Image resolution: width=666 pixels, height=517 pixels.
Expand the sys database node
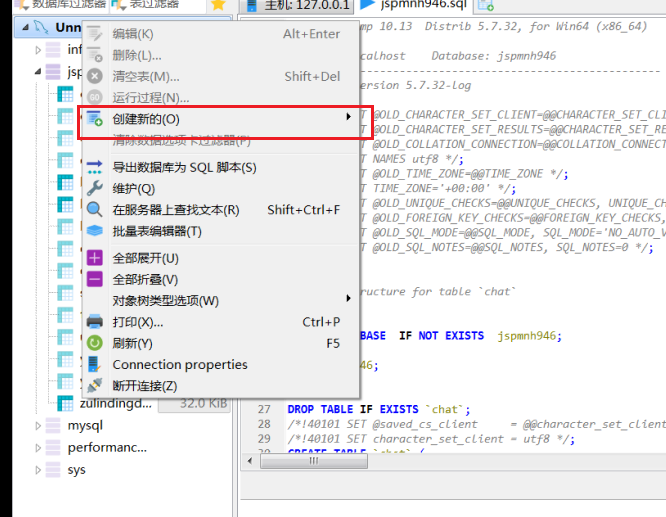tap(38, 470)
